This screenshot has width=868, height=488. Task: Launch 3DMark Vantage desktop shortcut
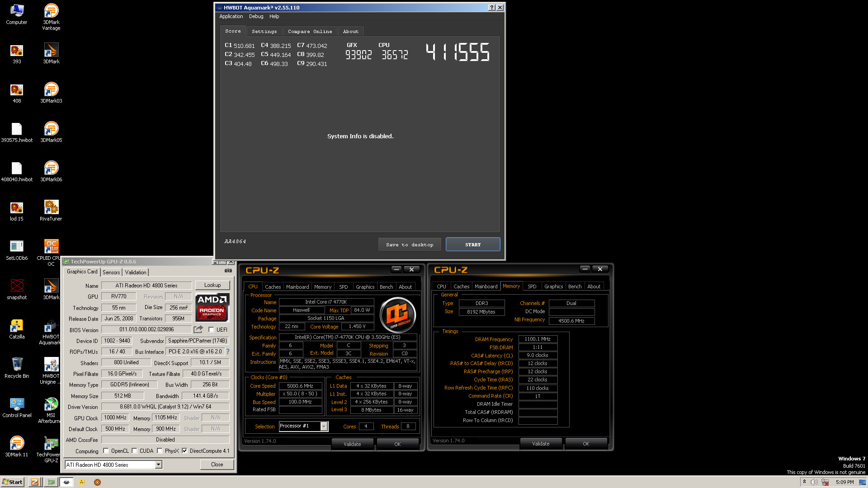51,17
